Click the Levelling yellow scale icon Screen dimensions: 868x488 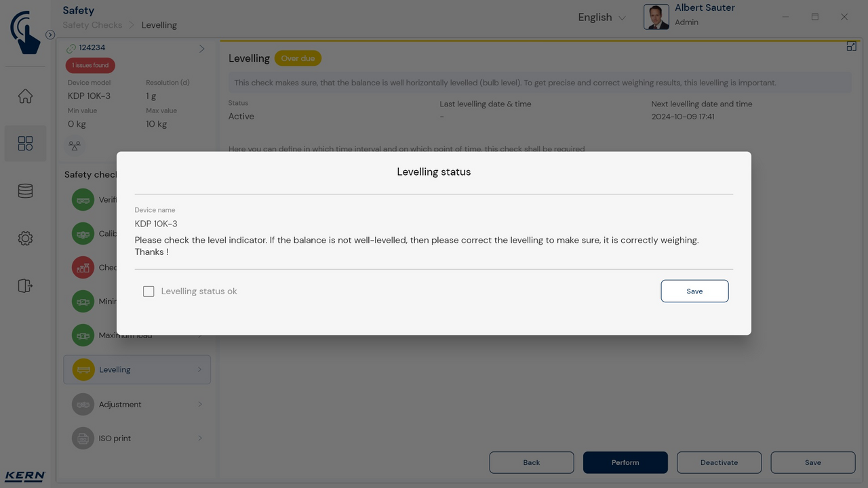click(x=83, y=370)
